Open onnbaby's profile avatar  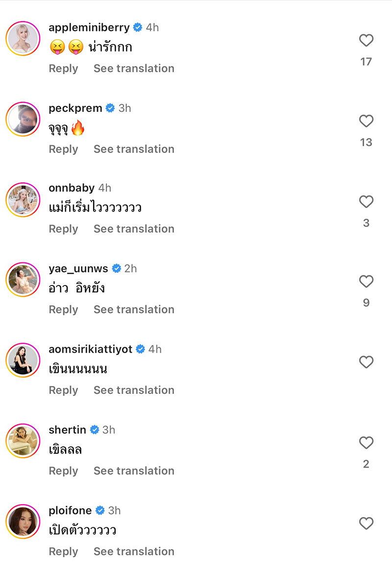(x=23, y=199)
